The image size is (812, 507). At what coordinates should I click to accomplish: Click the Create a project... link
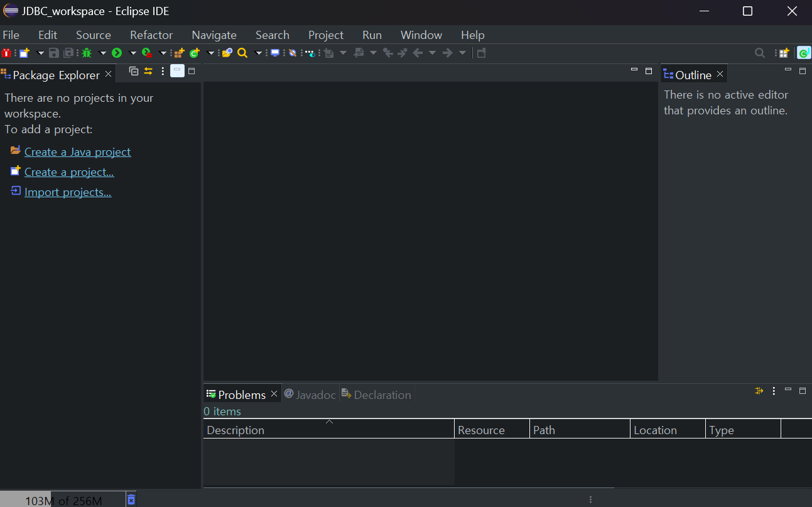pyautogui.click(x=69, y=172)
